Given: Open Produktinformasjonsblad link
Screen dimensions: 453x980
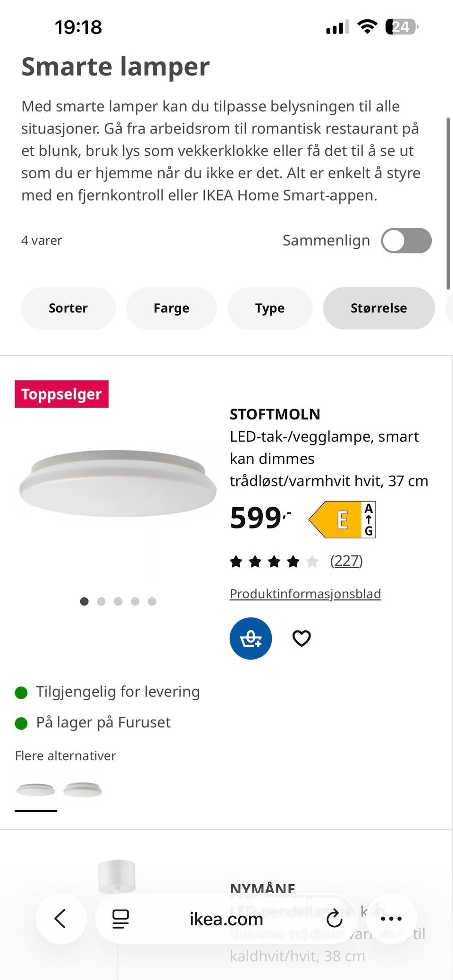Looking at the screenshot, I should (305, 594).
